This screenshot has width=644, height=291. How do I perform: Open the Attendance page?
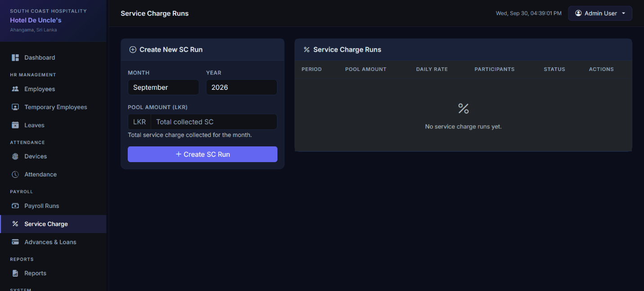tap(54, 174)
